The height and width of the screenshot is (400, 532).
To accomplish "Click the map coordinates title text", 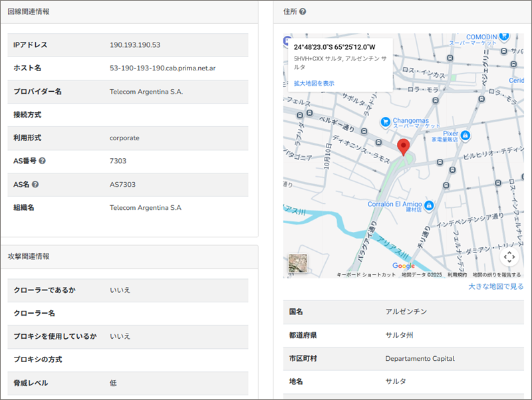I will (334, 47).
